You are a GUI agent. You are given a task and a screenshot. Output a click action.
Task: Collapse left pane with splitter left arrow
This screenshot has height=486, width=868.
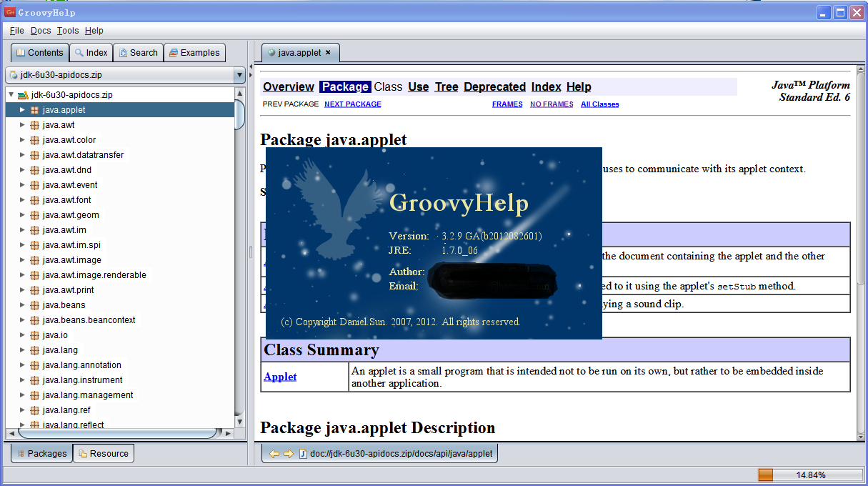[251, 68]
